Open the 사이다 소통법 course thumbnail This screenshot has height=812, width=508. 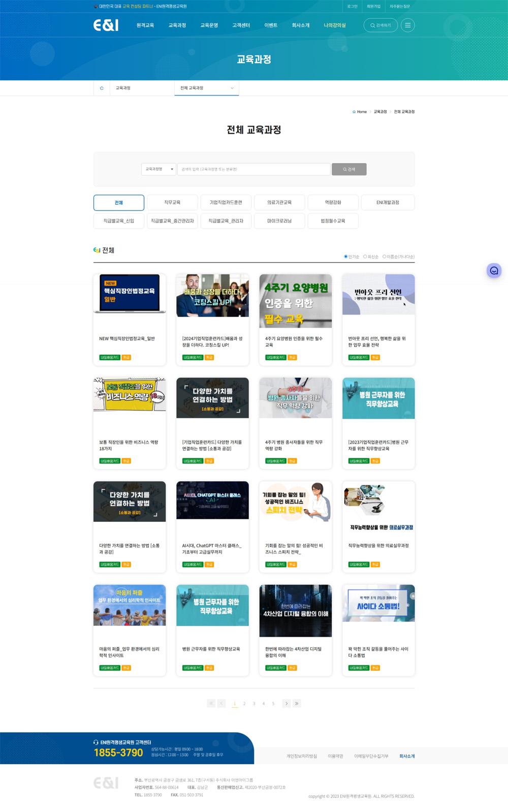pyautogui.click(x=378, y=603)
